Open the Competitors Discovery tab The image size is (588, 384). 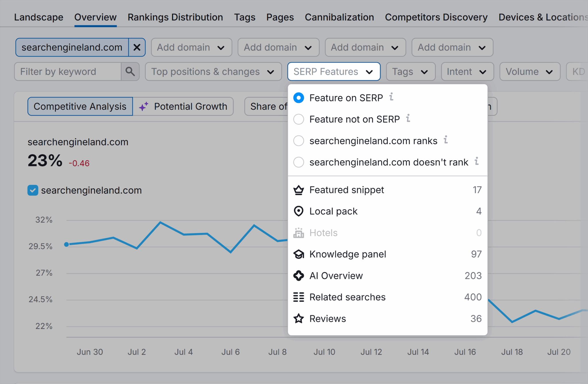pyautogui.click(x=436, y=17)
